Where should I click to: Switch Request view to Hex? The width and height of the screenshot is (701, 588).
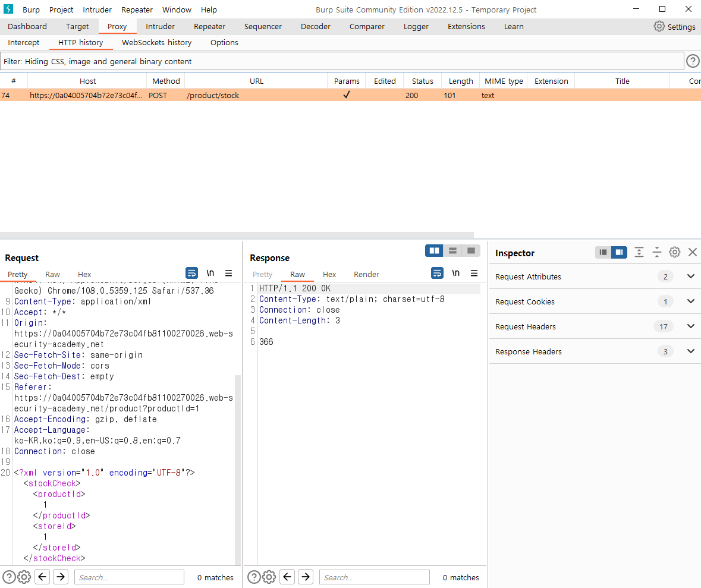pyautogui.click(x=84, y=274)
